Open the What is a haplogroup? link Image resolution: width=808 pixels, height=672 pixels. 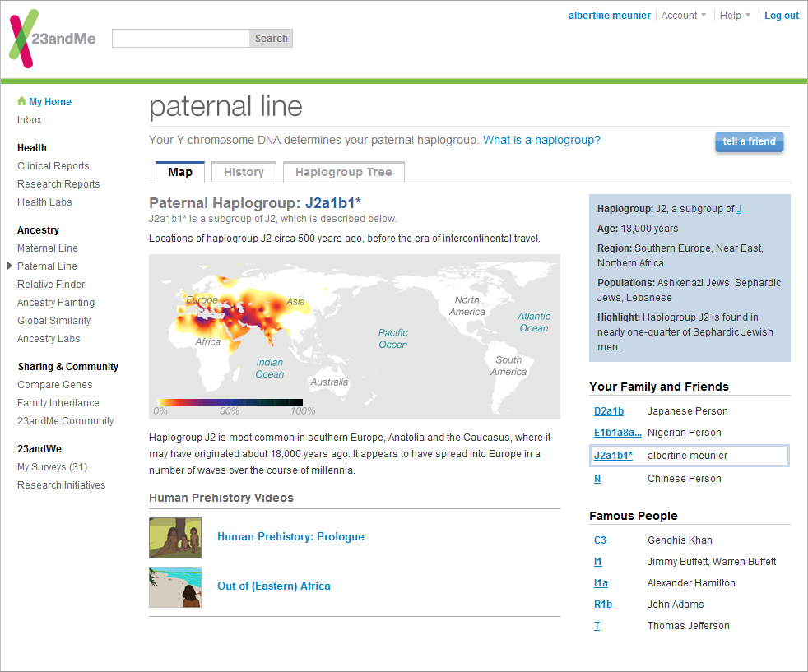(541, 140)
